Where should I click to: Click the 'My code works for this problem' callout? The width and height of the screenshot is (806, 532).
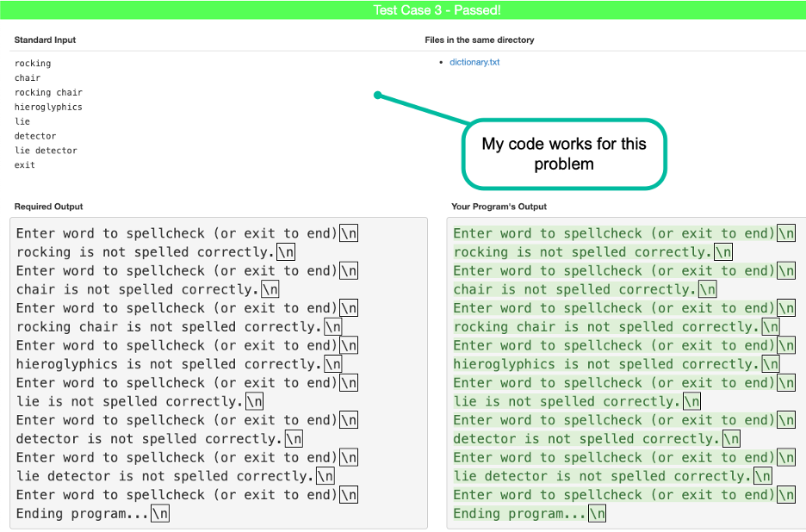(x=563, y=153)
